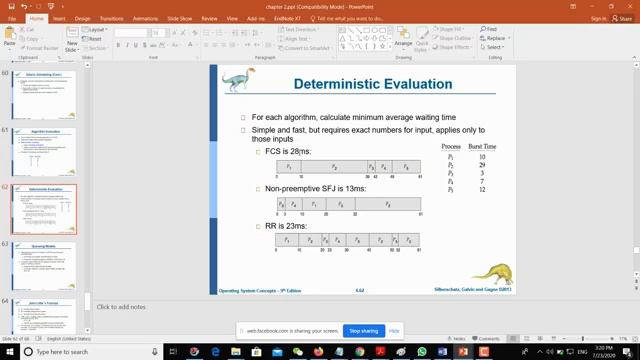Open Word from the taskbar
The width and height of the screenshot is (640, 360).
(x=442, y=351)
